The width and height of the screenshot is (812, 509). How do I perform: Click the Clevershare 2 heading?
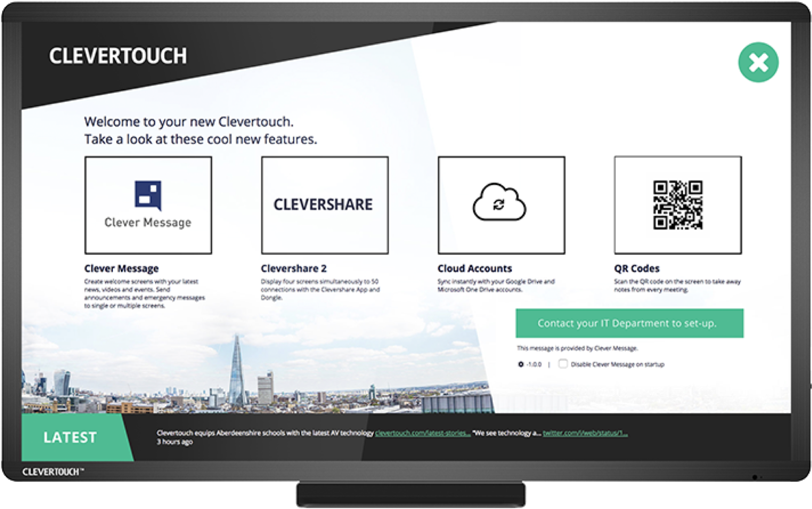coord(294,269)
